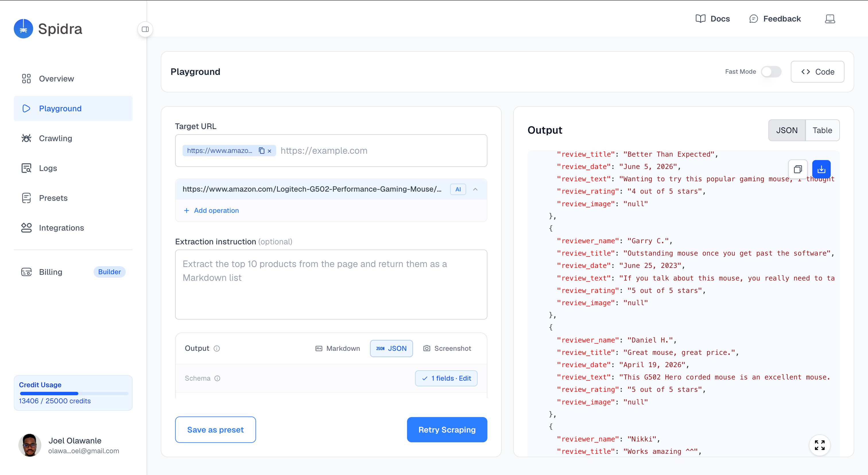The height and width of the screenshot is (475, 868).
Task: Add an operation to the URL
Action: point(211,211)
